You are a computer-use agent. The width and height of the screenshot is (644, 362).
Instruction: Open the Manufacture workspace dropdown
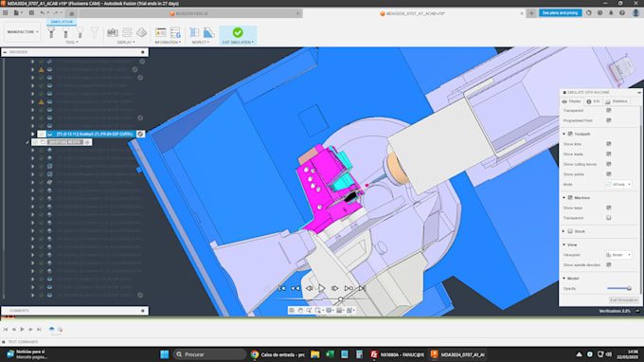coord(23,31)
